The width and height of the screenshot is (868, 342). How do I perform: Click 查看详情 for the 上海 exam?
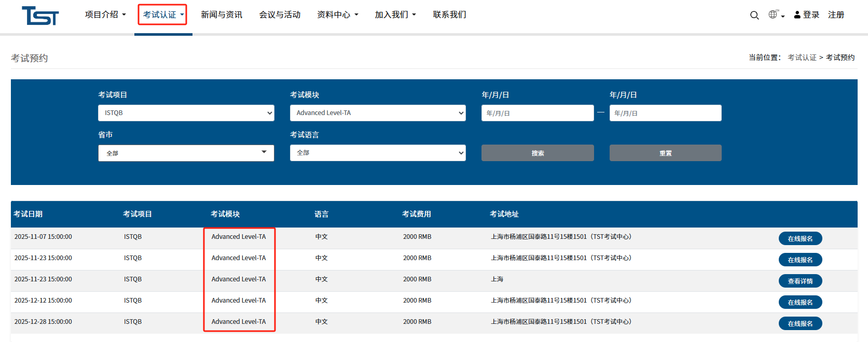(x=800, y=281)
